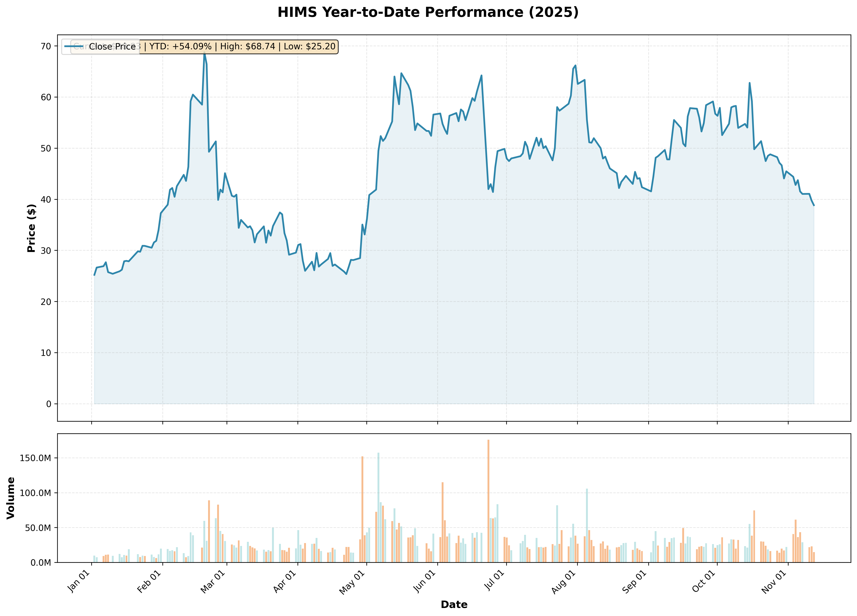Click the 70 price axis tick
Image resolution: width=857 pixels, height=616 pixels.
tap(46, 46)
